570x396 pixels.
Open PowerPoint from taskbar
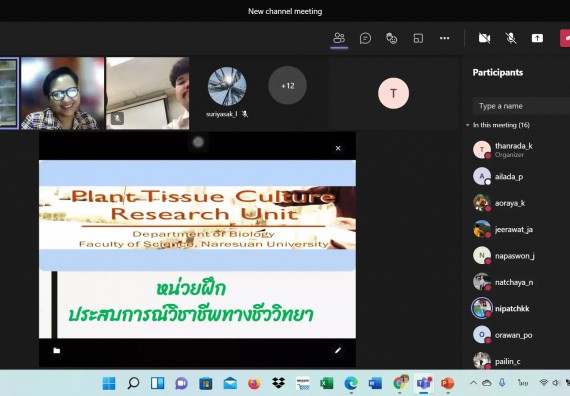[x=447, y=383]
